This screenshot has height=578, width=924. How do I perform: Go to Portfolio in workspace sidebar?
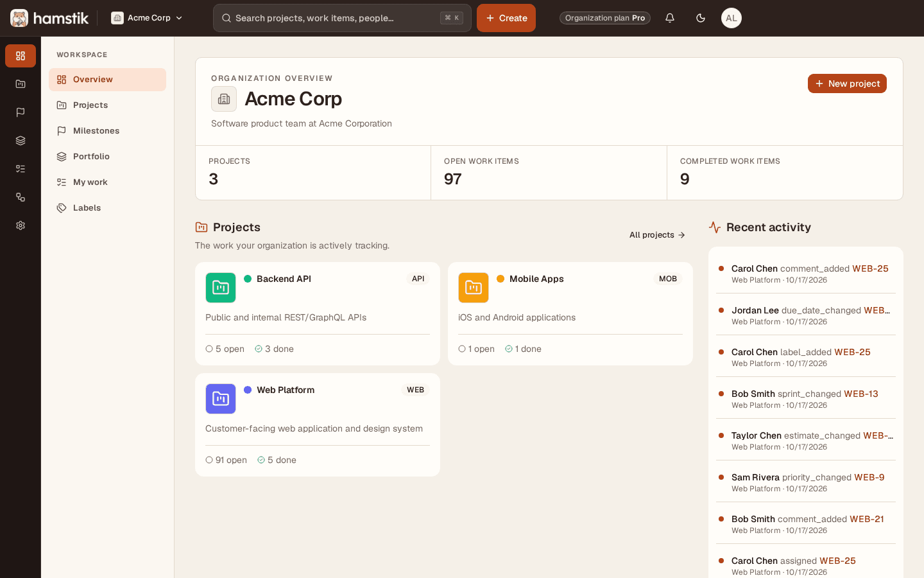point(107,157)
